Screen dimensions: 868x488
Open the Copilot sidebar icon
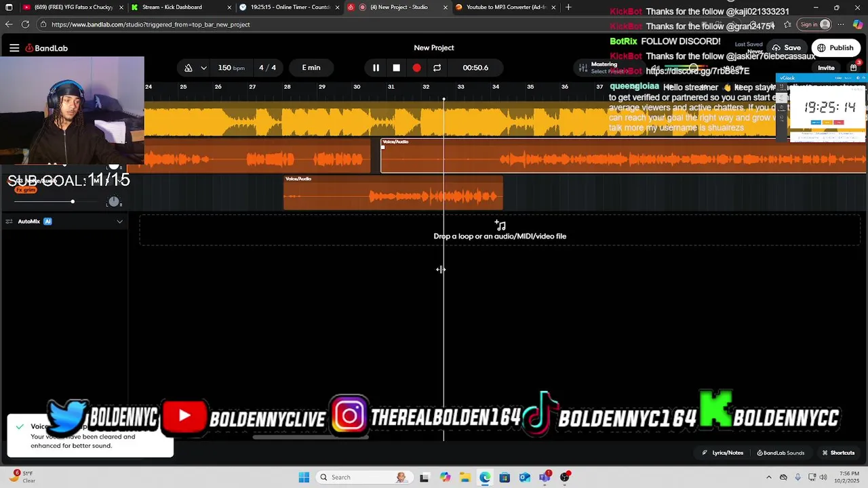[858, 24]
